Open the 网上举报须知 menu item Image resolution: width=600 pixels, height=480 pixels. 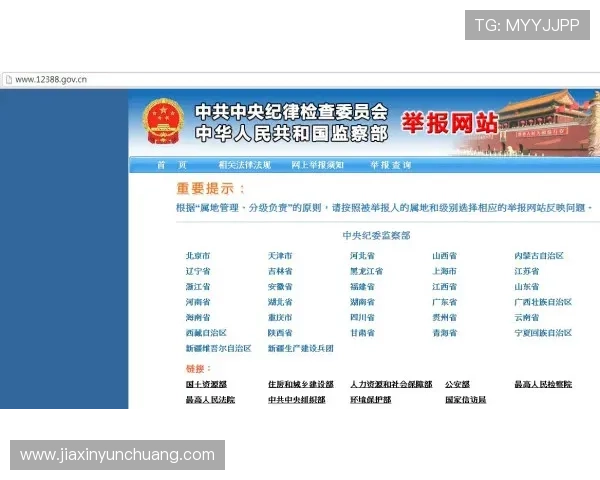pos(318,165)
